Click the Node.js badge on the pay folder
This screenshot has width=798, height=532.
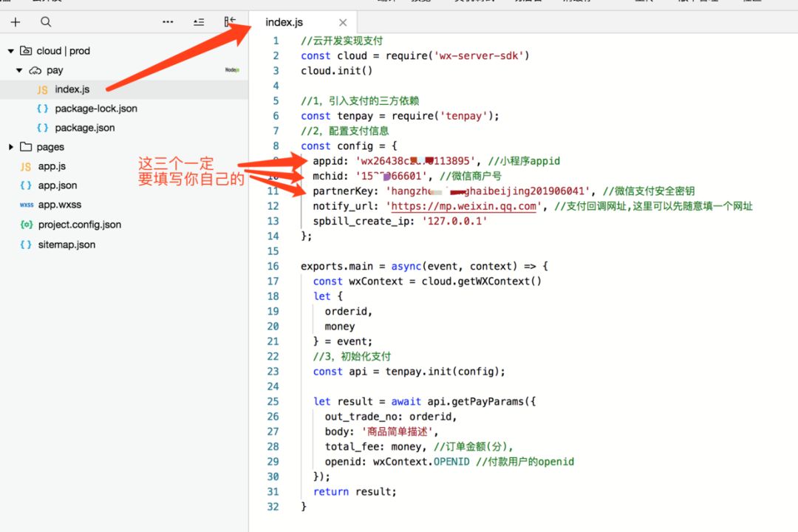[233, 70]
